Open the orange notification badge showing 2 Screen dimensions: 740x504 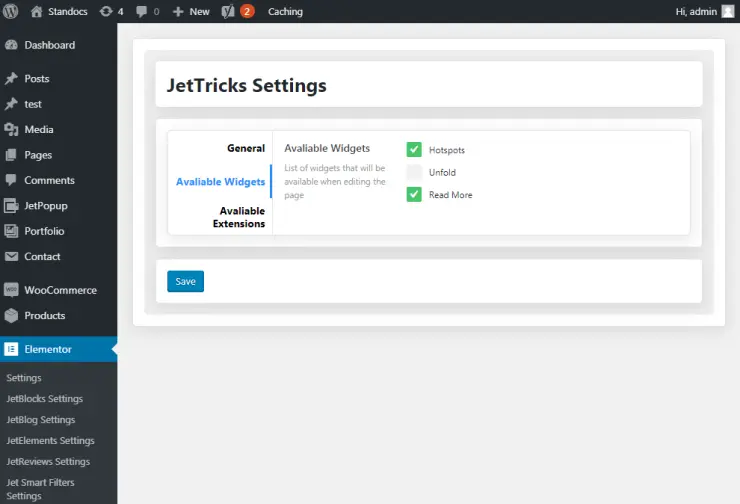pos(247,11)
